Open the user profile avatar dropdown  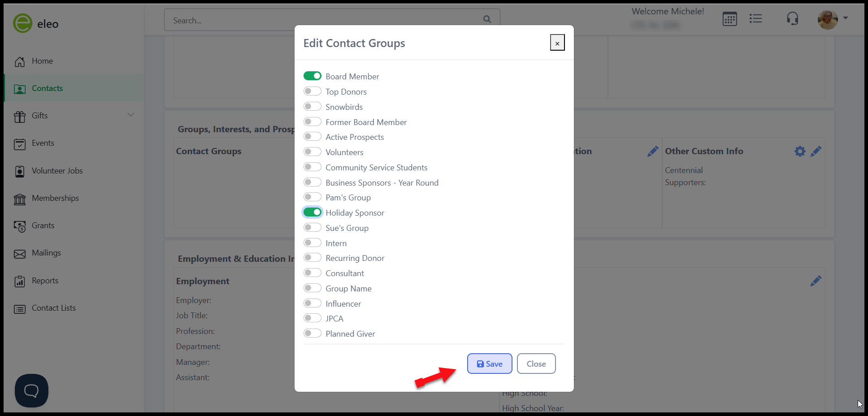pos(833,19)
